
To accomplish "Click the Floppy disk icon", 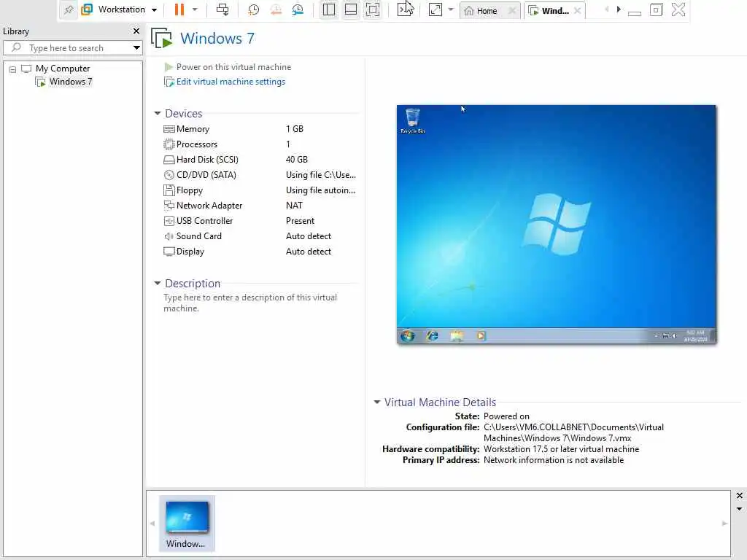I will pos(169,190).
